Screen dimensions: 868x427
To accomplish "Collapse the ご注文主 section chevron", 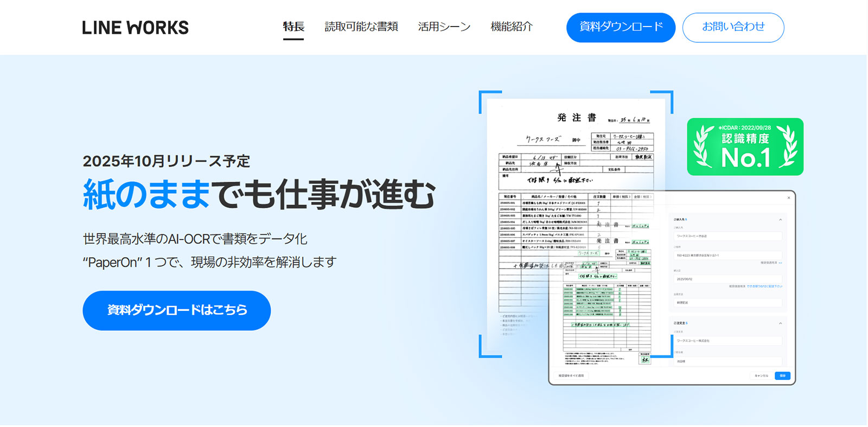I will (780, 323).
